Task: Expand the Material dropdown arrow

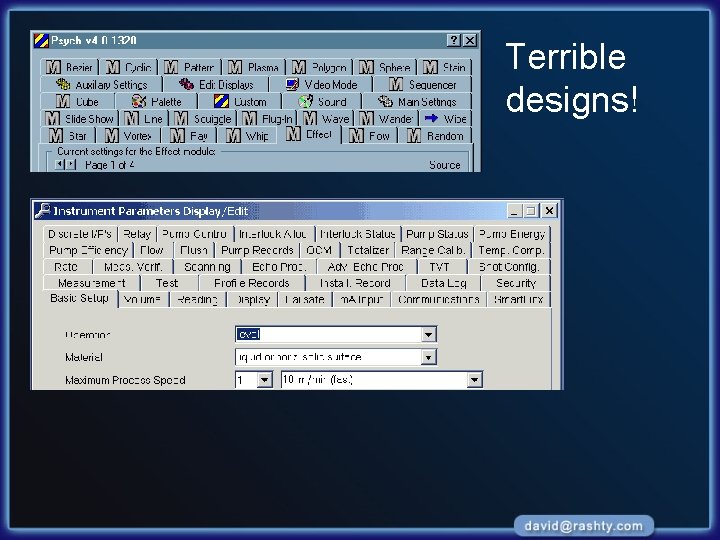Action: [428, 357]
